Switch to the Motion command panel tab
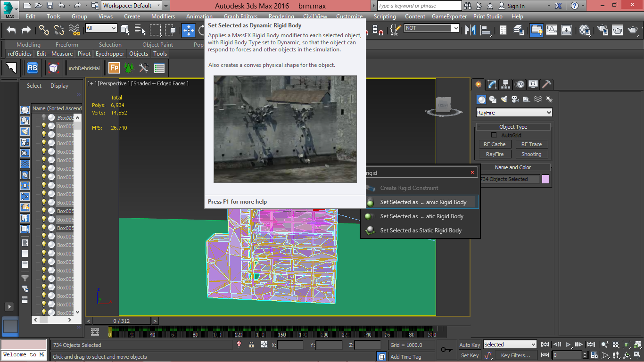The width and height of the screenshot is (644, 362). (520, 84)
